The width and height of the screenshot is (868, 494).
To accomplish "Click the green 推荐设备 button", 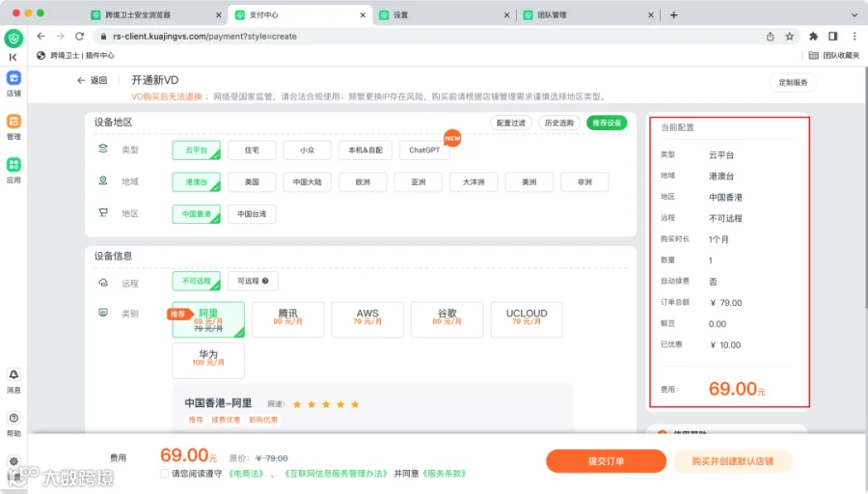I will pyautogui.click(x=607, y=123).
